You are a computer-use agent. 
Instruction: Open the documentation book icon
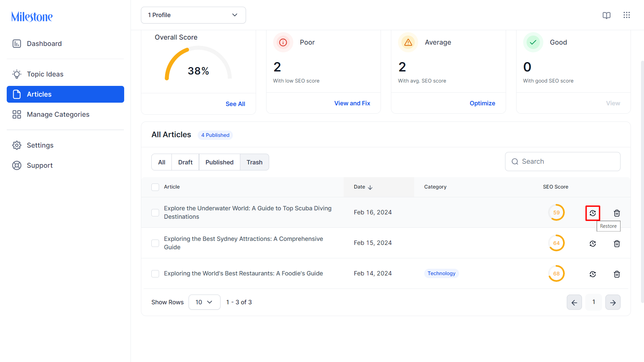click(x=606, y=15)
